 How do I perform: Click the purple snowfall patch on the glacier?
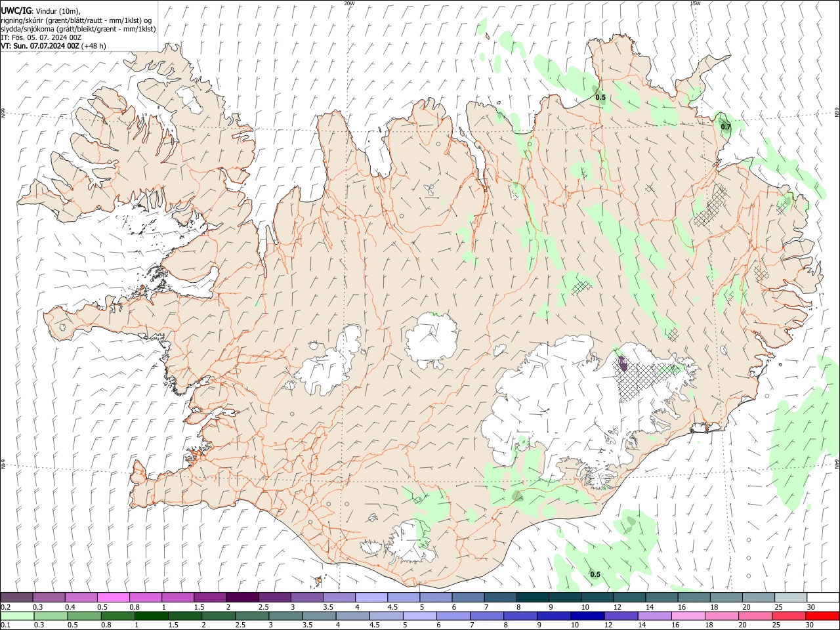tap(623, 364)
